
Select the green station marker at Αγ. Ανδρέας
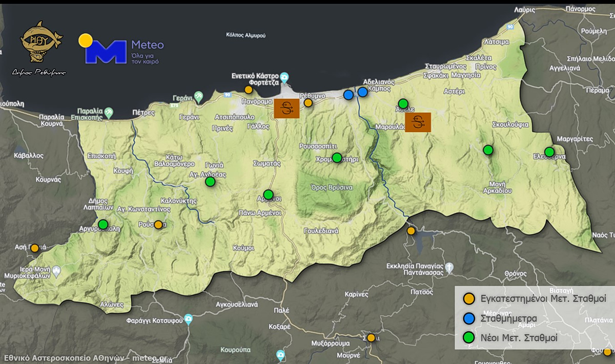pos(210,181)
